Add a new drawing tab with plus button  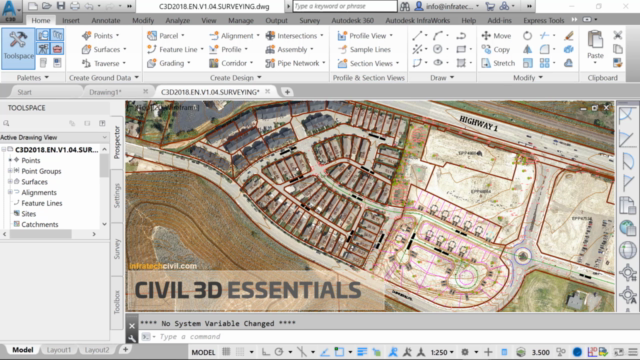(x=287, y=92)
